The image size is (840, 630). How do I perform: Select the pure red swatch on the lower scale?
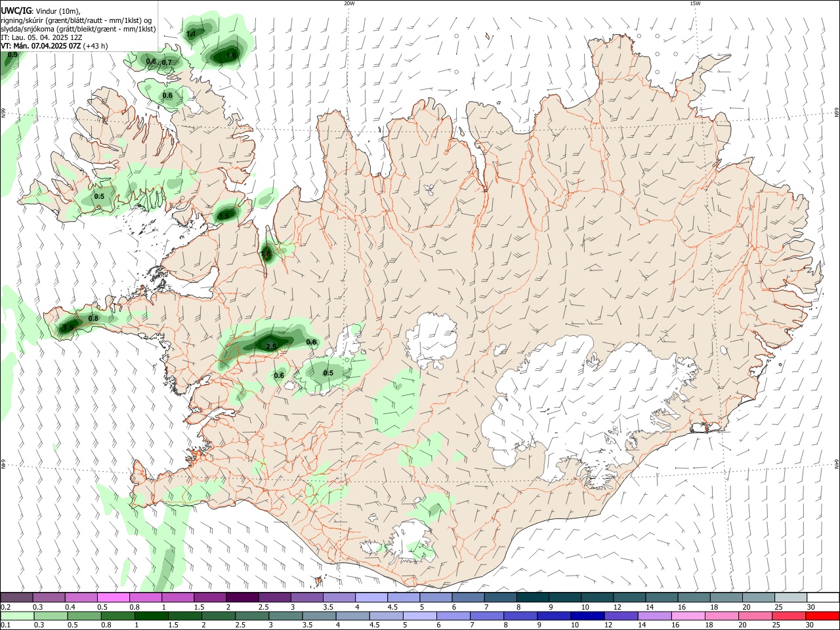click(822, 616)
